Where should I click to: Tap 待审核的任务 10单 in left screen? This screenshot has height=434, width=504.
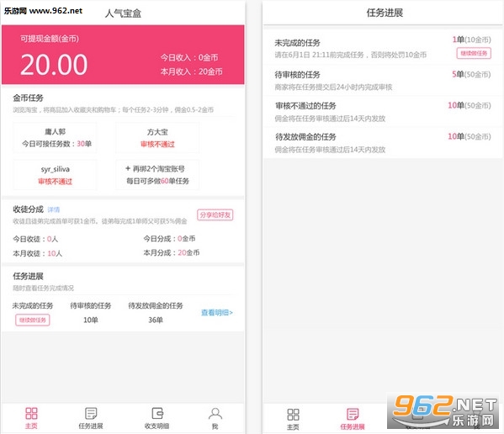tap(91, 313)
